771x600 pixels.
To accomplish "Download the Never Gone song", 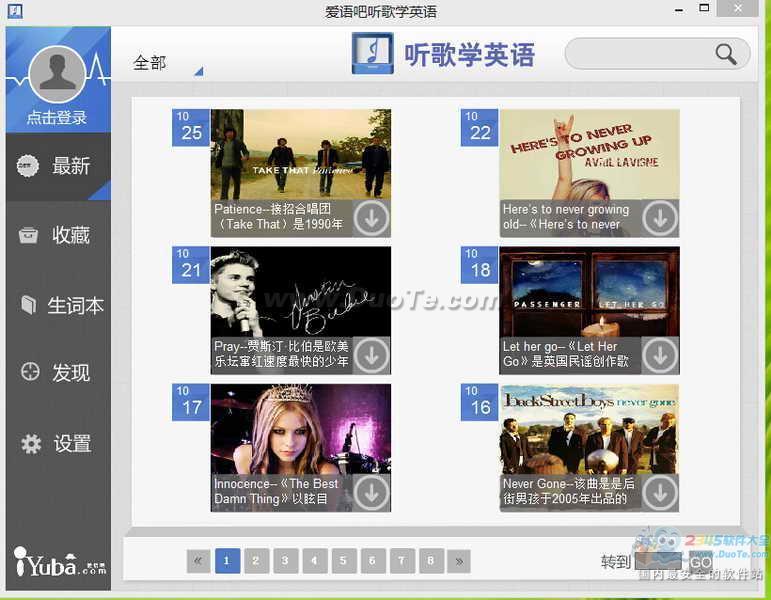I will (x=660, y=492).
